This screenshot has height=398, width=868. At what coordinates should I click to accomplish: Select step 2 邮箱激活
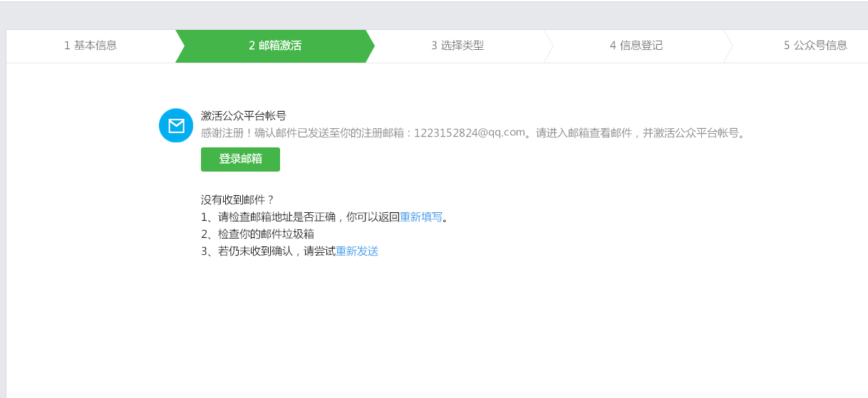275,46
